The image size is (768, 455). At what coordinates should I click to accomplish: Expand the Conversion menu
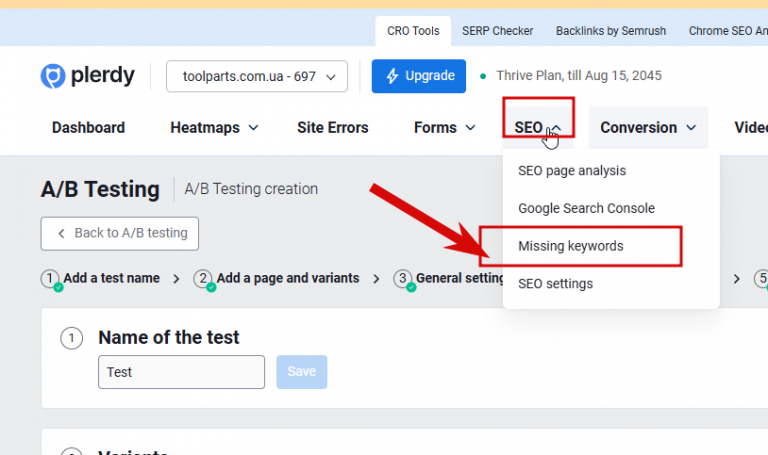pos(648,127)
